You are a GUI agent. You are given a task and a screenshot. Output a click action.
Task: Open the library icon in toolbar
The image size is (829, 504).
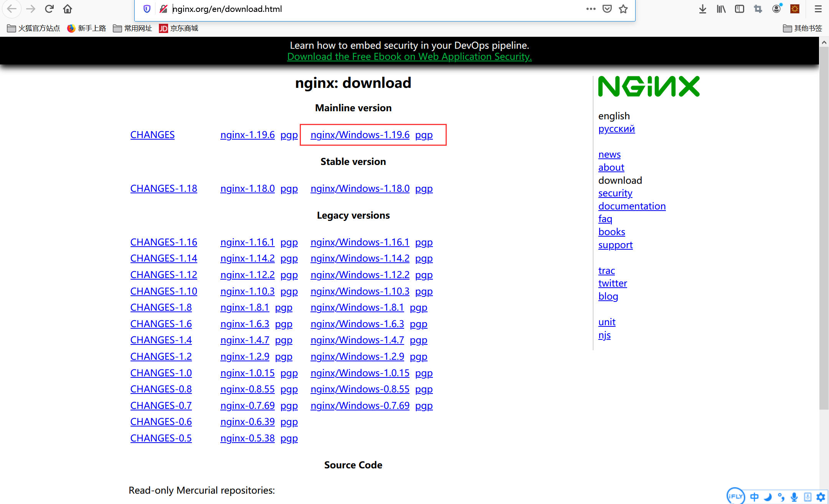click(x=721, y=9)
